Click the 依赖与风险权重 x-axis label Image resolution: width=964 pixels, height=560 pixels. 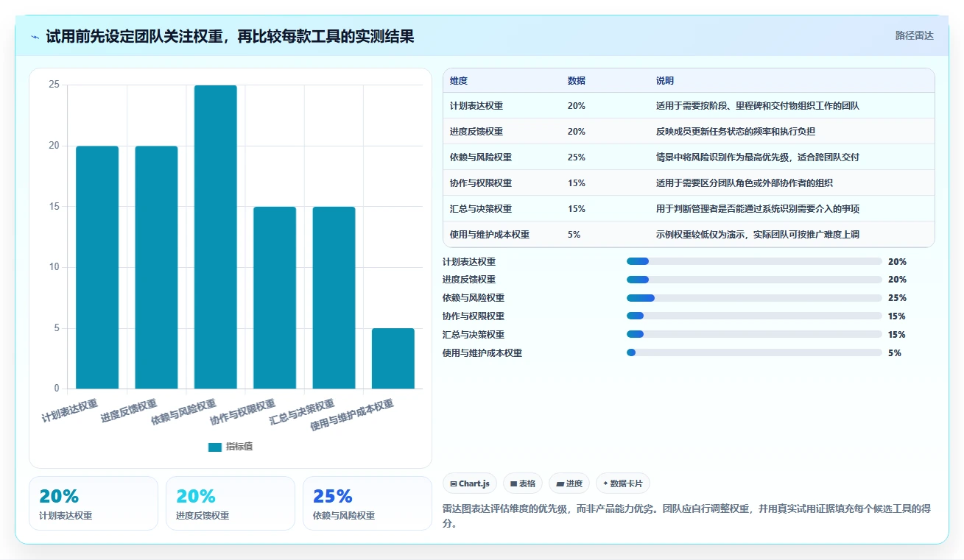coord(183,413)
